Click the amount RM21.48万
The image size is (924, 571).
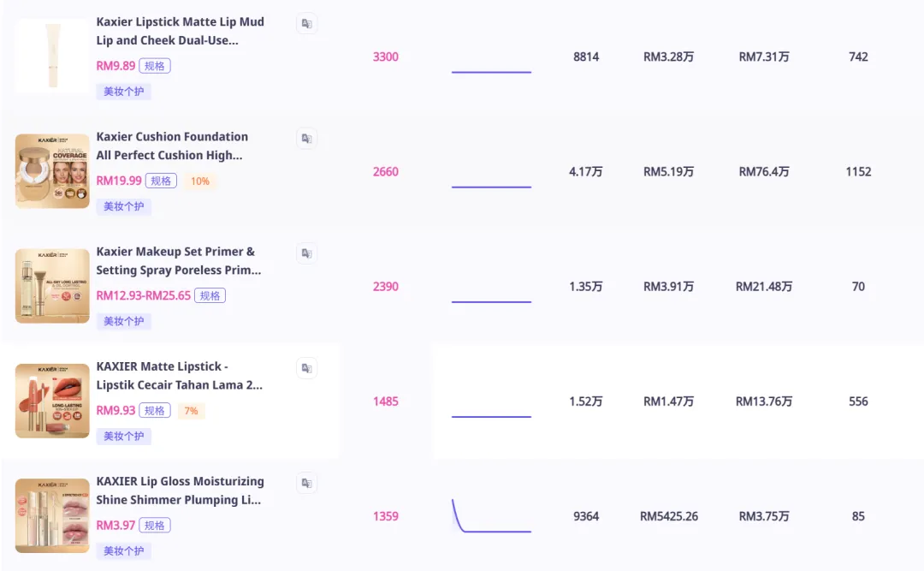tap(764, 287)
